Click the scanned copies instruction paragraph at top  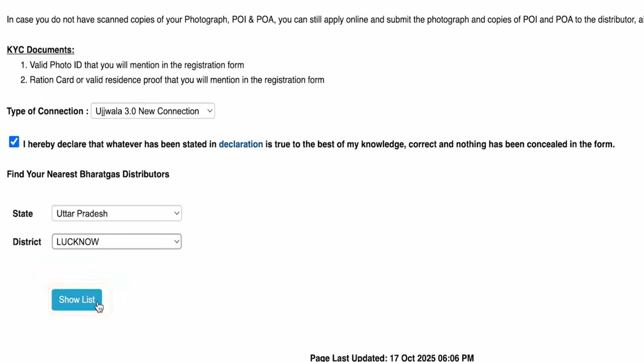point(322,20)
